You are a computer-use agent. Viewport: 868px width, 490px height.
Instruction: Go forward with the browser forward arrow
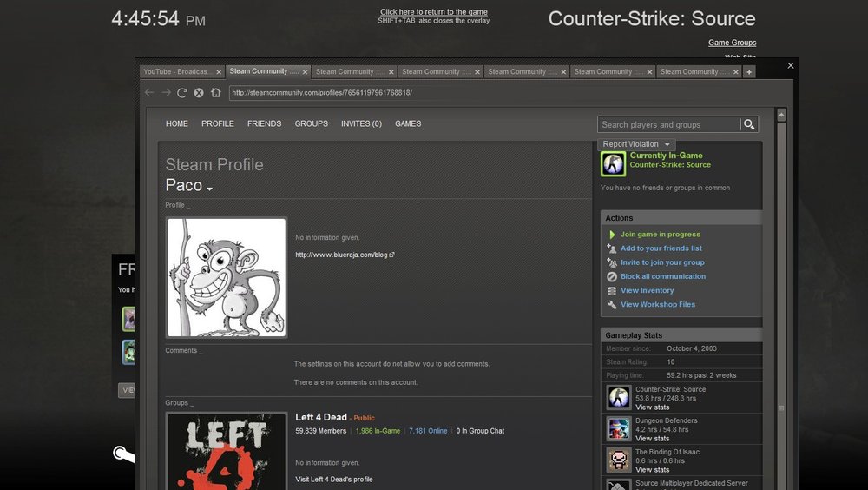point(166,93)
